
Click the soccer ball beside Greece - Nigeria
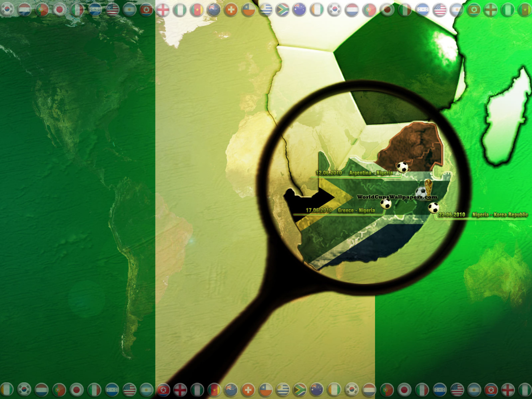[386, 204]
